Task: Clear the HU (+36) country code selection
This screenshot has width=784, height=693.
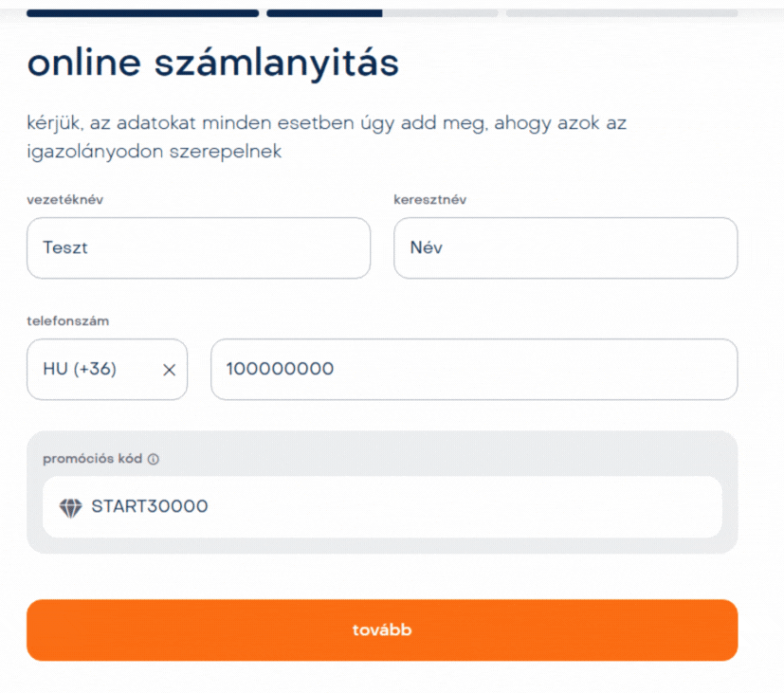Action: [x=169, y=370]
